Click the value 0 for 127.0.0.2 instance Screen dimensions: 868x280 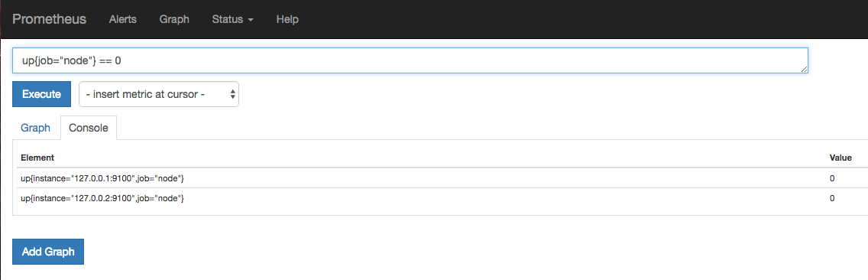tap(832, 198)
